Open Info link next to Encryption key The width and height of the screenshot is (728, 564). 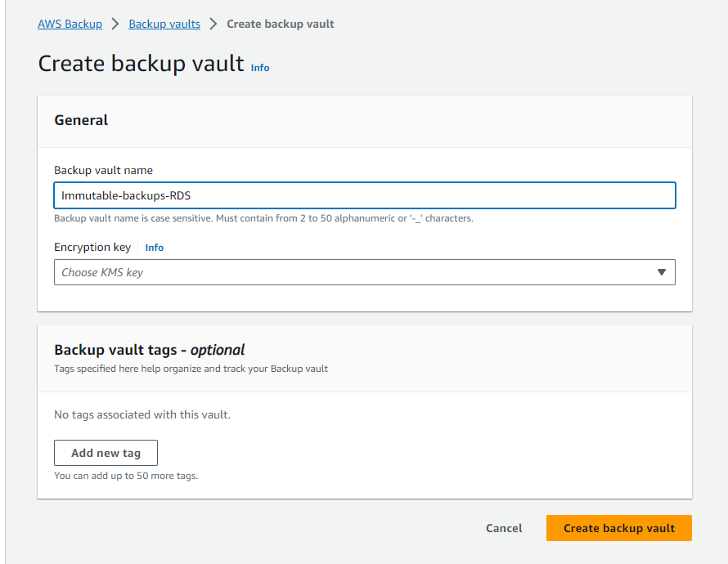tap(155, 248)
